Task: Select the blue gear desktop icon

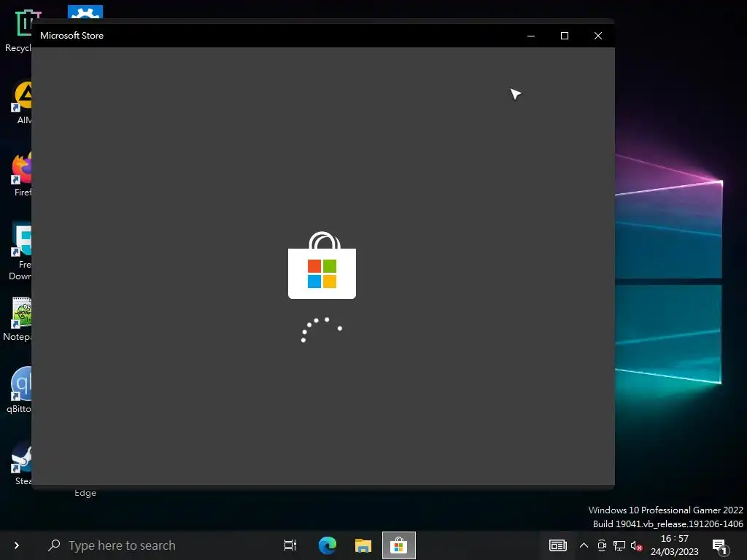Action: [x=85, y=12]
